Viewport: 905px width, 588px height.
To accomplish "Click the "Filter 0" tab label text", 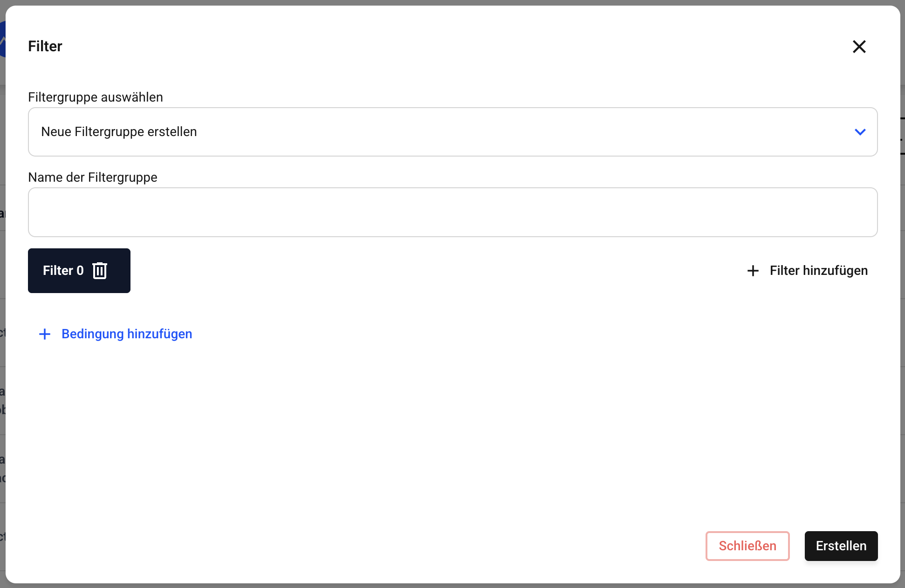I will tap(63, 271).
